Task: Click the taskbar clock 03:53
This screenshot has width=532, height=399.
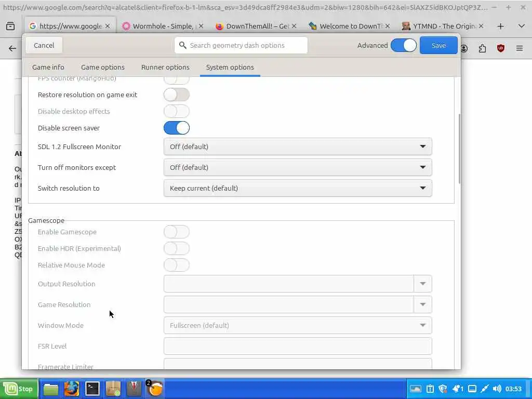Action: [513, 389]
